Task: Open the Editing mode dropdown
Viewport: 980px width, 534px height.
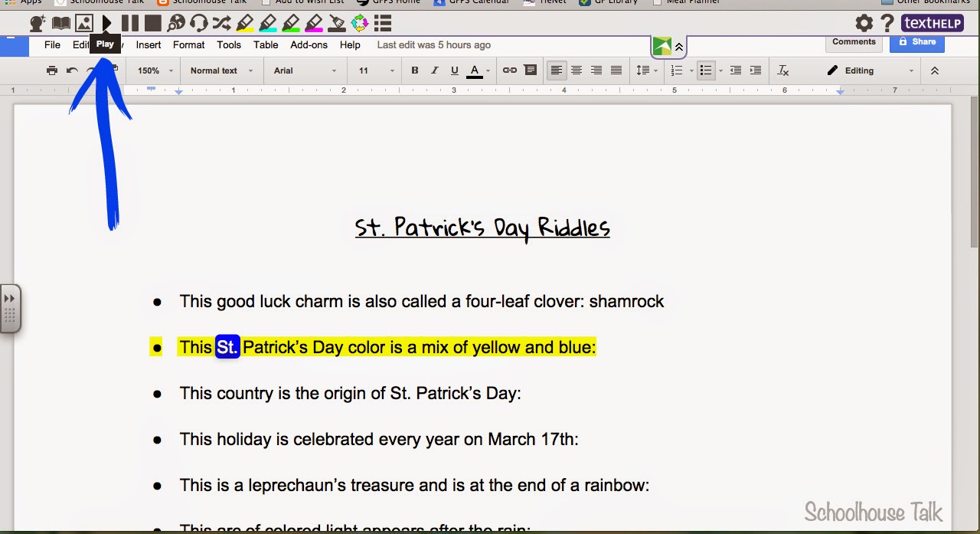Action: (x=871, y=70)
